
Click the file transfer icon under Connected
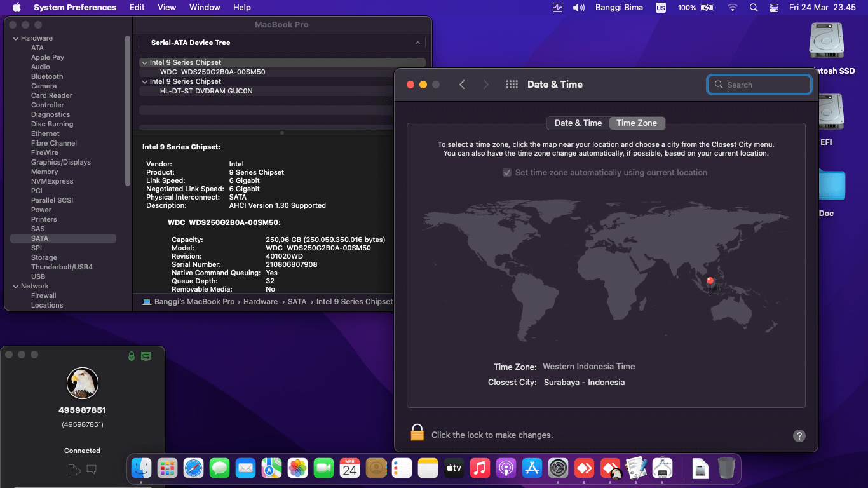pyautogui.click(x=74, y=470)
